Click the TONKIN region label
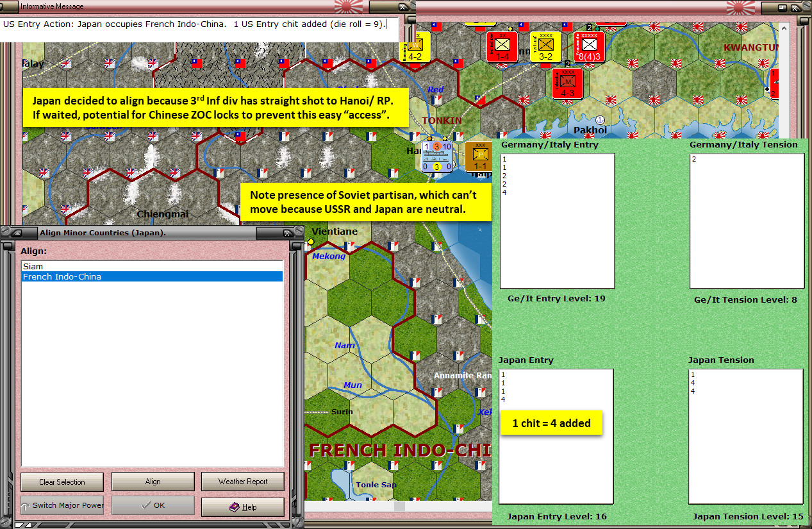812x529 pixels. [442, 121]
